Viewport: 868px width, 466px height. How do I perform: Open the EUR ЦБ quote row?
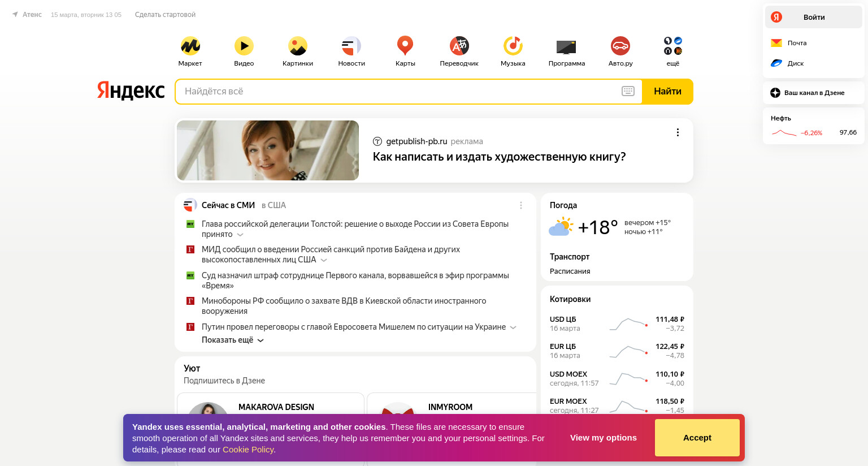point(617,351)
